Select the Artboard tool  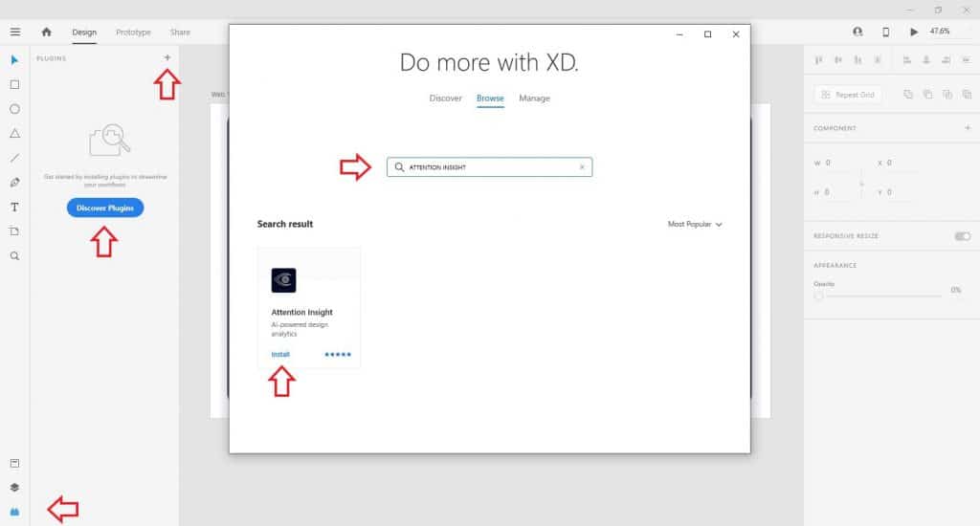click(x=14, y=231)
